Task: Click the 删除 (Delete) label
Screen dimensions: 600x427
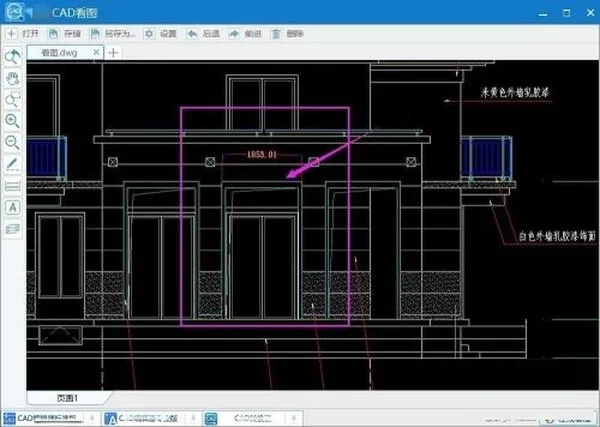Action: click(295, 34)
